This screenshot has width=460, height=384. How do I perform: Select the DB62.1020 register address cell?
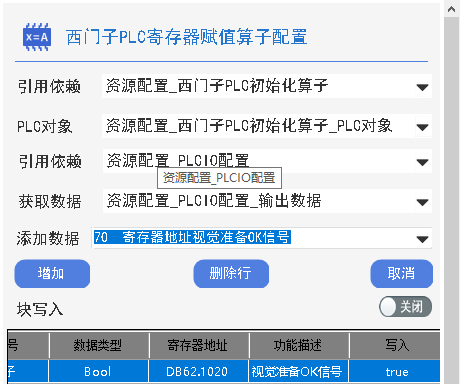click(199, 371)
